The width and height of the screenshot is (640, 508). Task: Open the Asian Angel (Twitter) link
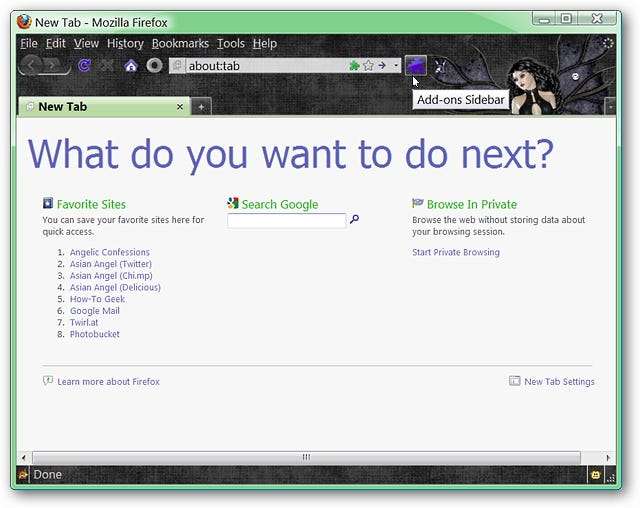pos(111,264)
